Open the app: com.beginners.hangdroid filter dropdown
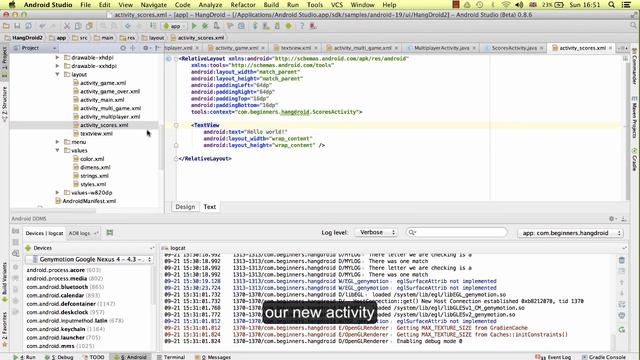This screenshot has width=640, height=360. (570, 233)
